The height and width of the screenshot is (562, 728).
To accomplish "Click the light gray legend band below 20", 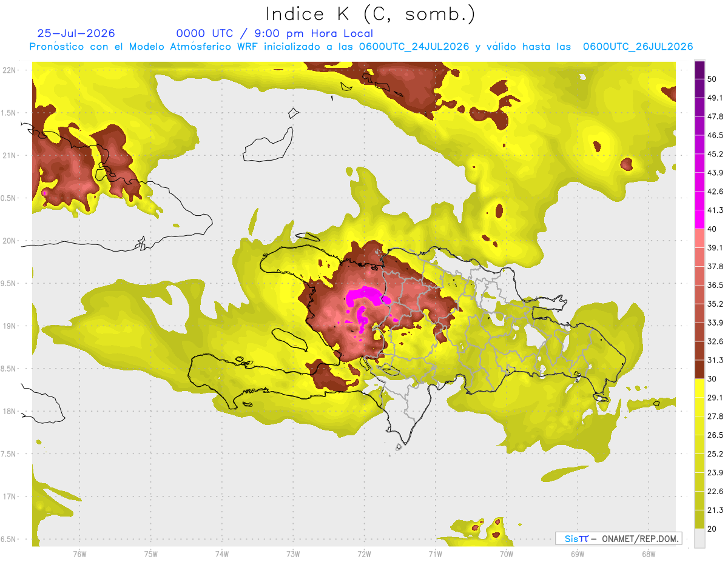I will (699, 538).
